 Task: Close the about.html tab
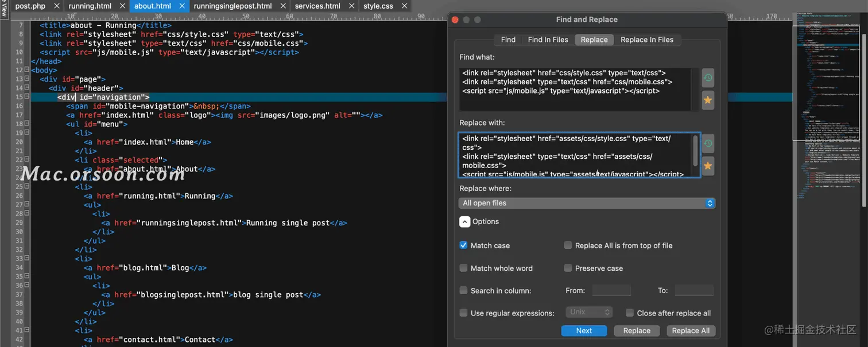coord(181,6)
